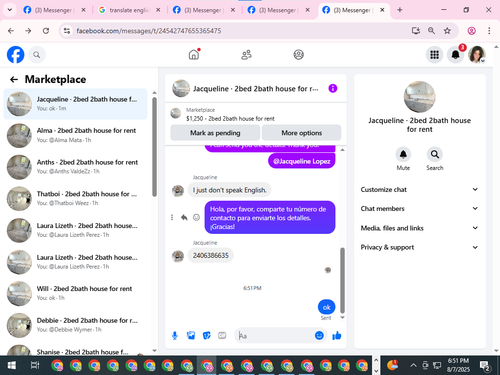Click the conversation list scrollbar
Image resolution: width=500 pixels, height=375 pixels.
pyautogui.click(x=154, y=147)
